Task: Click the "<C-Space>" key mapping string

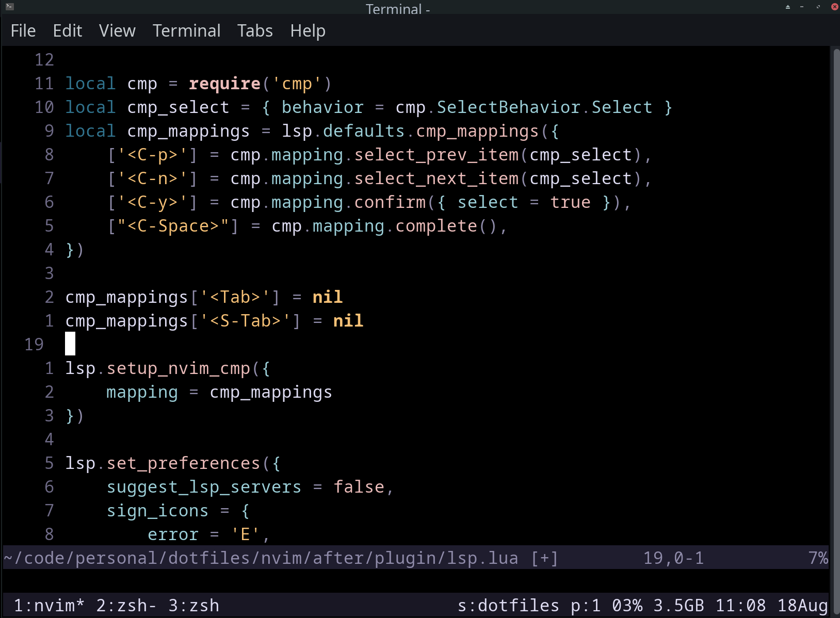Action: (173, 226)
